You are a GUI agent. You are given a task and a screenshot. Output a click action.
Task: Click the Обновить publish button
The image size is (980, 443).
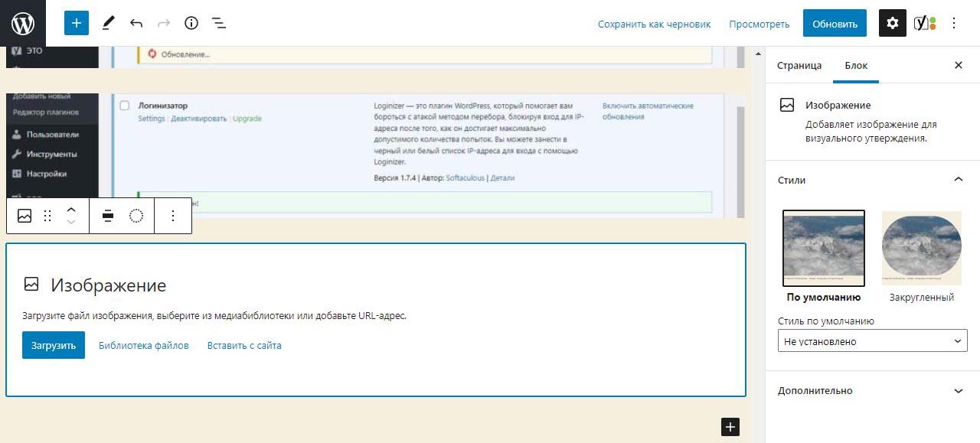tap(835, 24)
